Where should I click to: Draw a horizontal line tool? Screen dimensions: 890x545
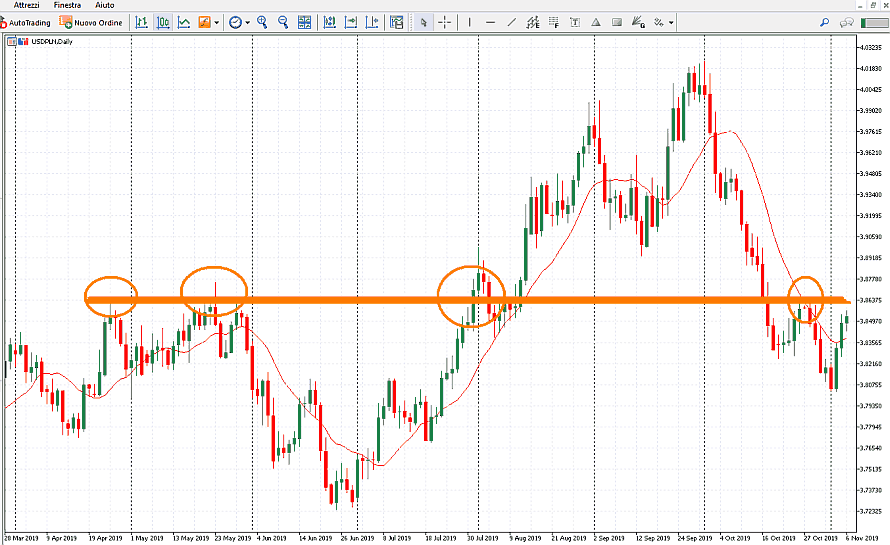(491, 21)
